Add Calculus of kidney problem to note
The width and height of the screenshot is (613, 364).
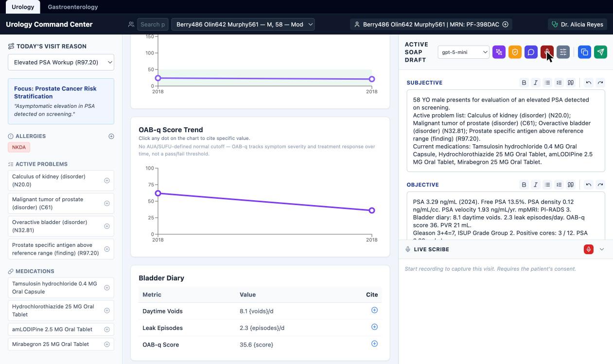click(x=107, y=181)
